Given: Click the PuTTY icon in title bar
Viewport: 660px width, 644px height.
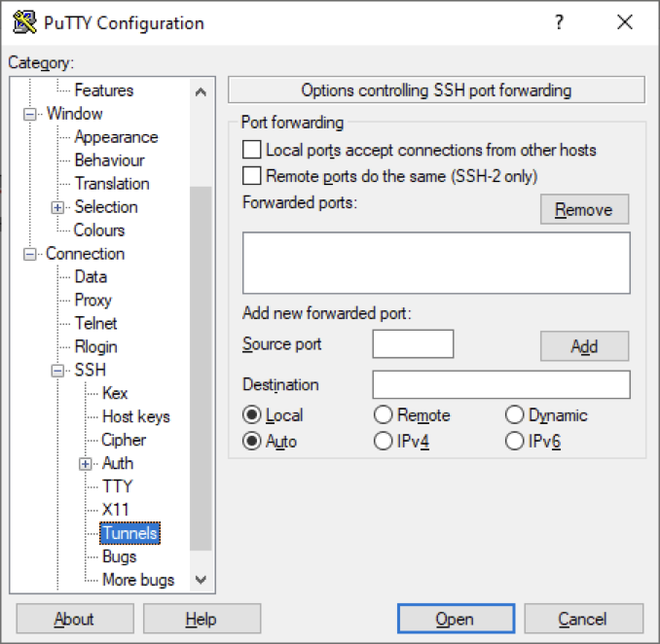Looking at the screenshot, I should point(24,22).
